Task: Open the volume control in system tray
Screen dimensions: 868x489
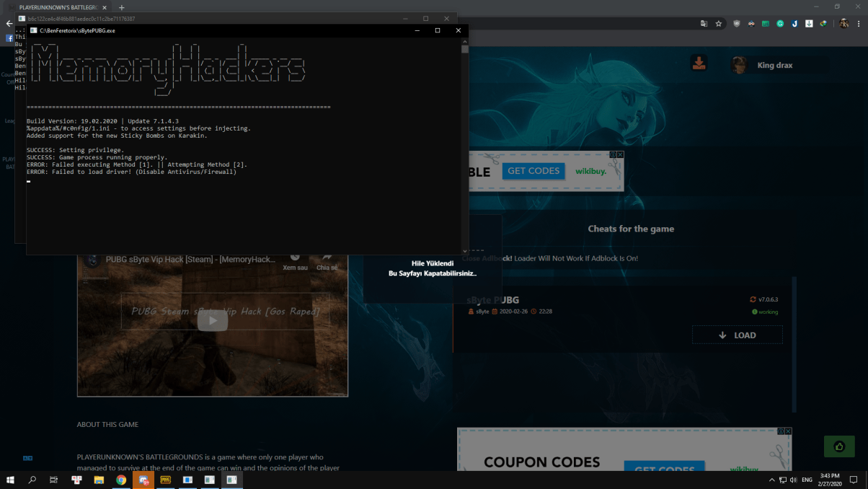Action: [793, 480]
